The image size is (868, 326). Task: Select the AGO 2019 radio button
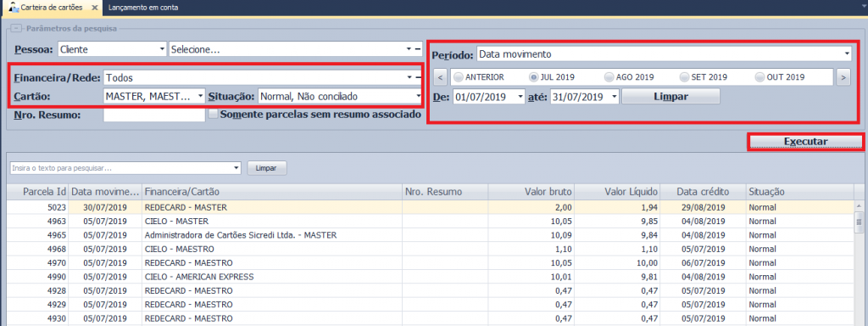click(609, 77)
